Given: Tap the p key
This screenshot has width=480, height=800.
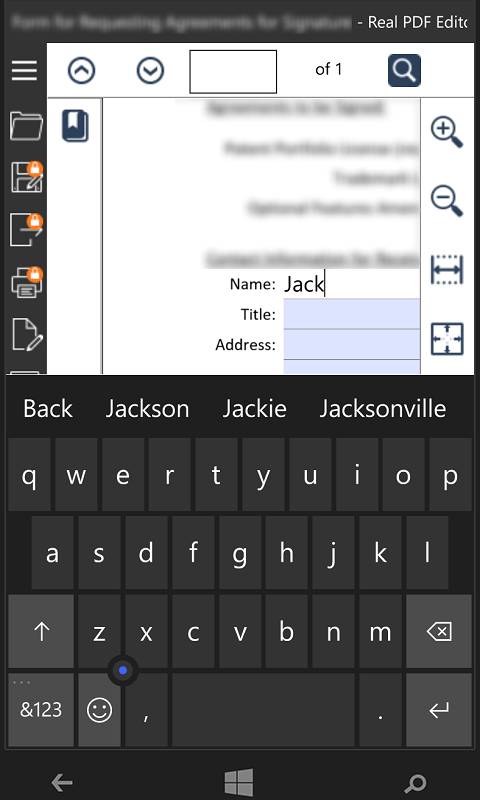Looking at the screenshot, I should (x=450, y=474).
